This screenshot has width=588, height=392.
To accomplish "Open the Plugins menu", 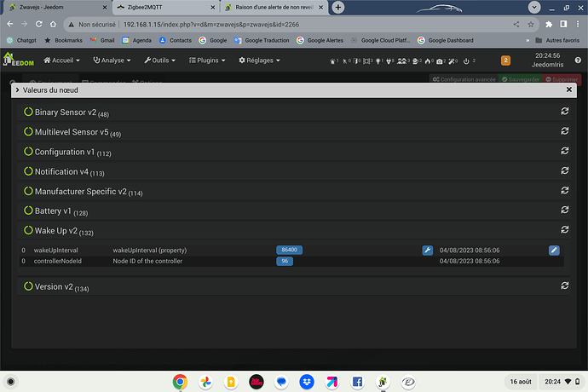I will pyautogui.click(x=207, y=61).
